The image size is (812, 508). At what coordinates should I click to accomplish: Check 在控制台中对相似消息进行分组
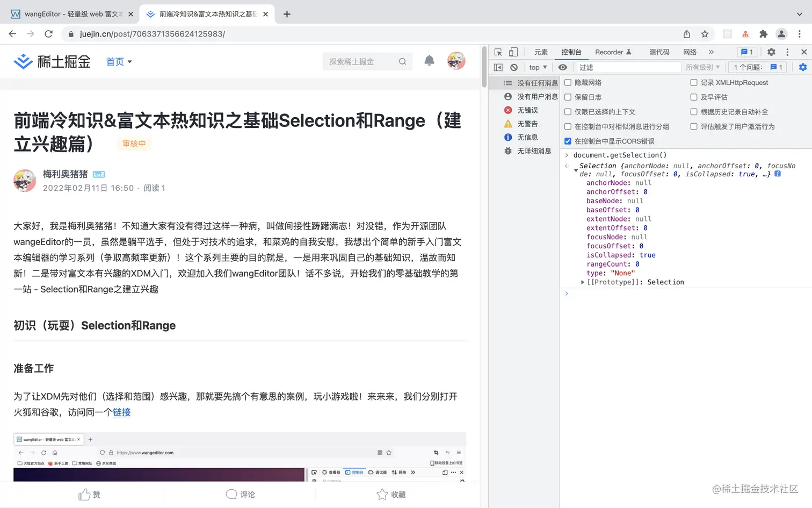tap(568, 126)
